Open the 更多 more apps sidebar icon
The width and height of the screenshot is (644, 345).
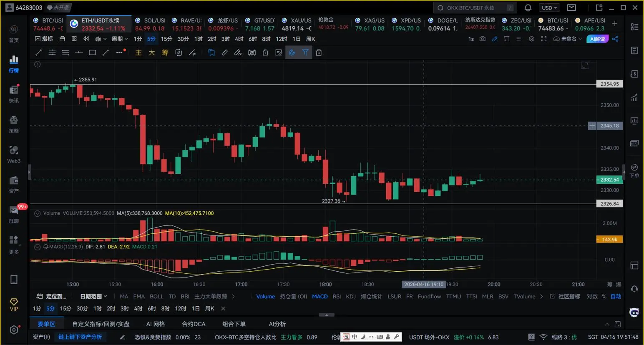coord(14,245)
